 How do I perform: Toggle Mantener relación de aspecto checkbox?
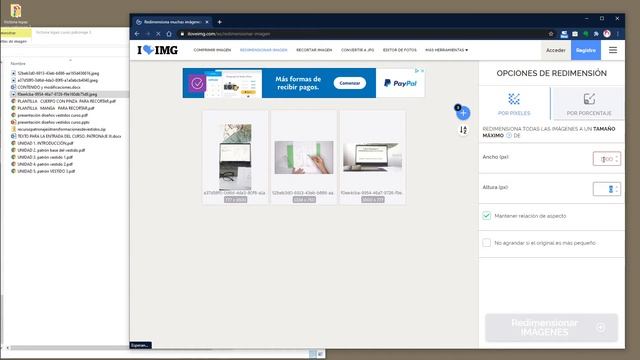point(487,216)
